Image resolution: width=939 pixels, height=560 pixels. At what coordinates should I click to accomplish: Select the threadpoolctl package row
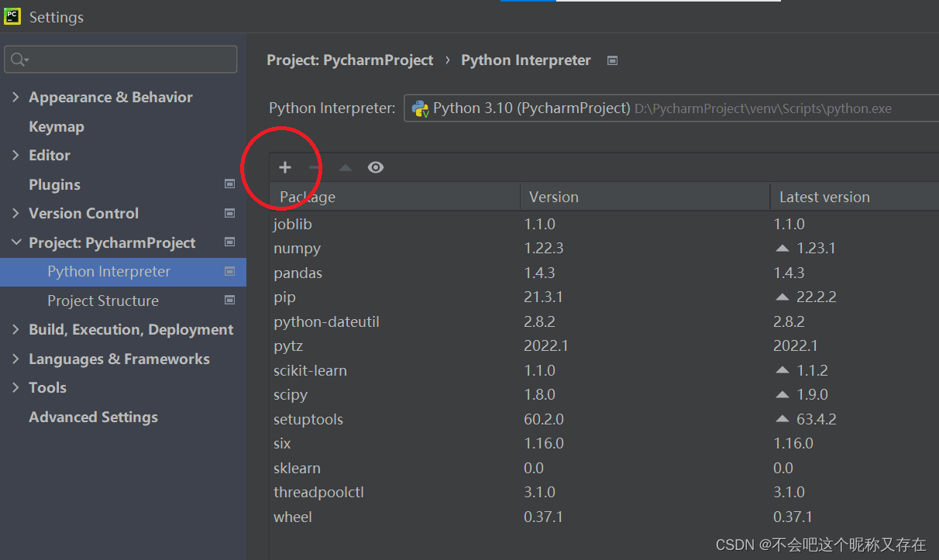coord(604,493)
